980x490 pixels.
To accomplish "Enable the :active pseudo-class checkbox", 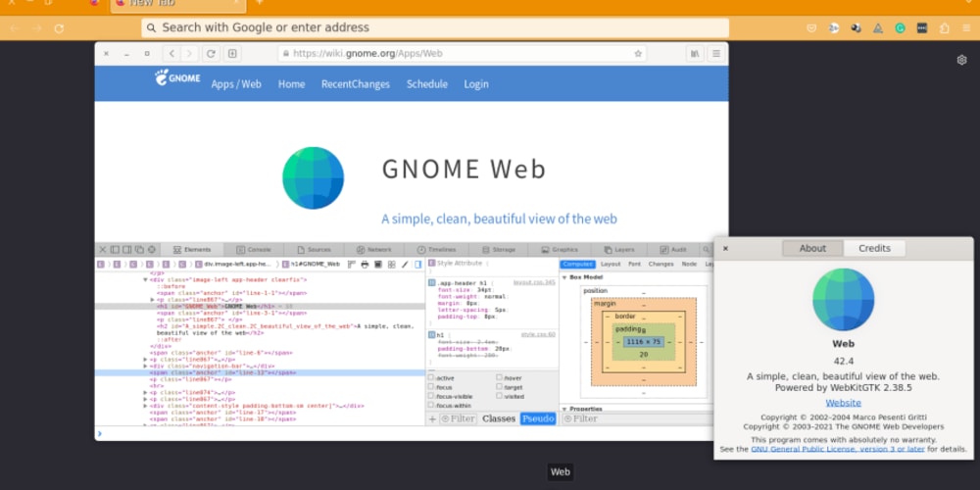I will coord(432,377).
